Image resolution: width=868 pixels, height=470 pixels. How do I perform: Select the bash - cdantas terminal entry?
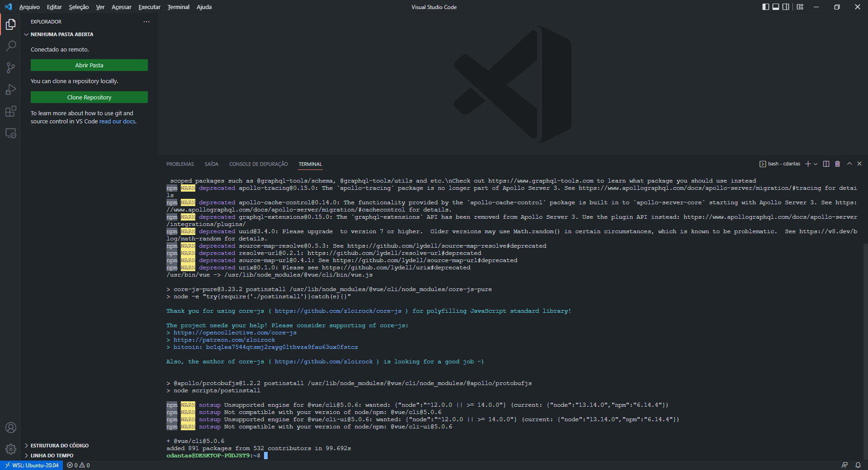[x=780, y=164]
